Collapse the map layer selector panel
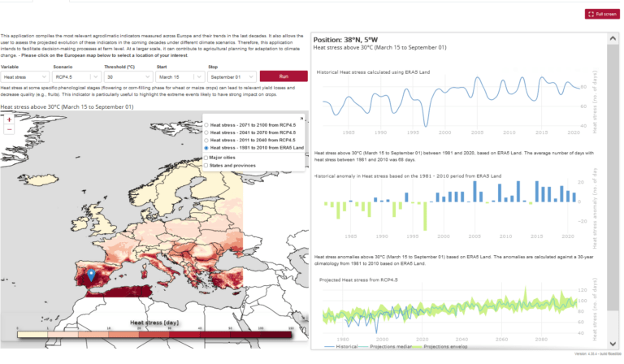Image resolution: width=624 pixels, height=364 pixels. click(x=301, y=119)
